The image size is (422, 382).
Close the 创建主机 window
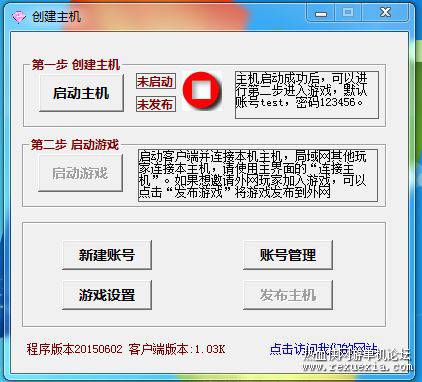point(385,13)
